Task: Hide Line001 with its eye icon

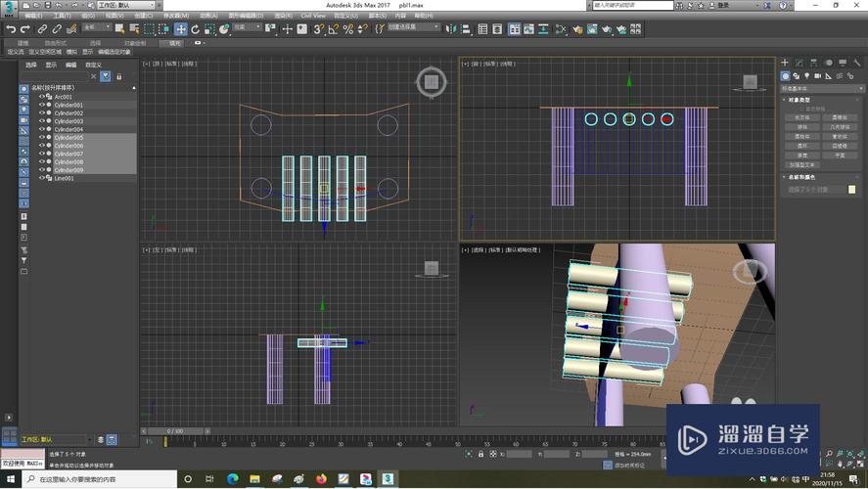Action: coord(41,178)
